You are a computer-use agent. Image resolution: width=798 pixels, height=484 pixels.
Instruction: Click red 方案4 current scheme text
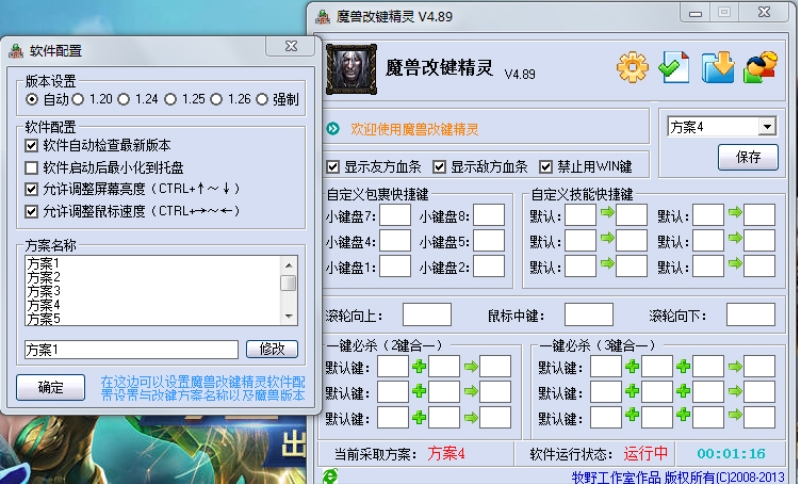[446, 453]
